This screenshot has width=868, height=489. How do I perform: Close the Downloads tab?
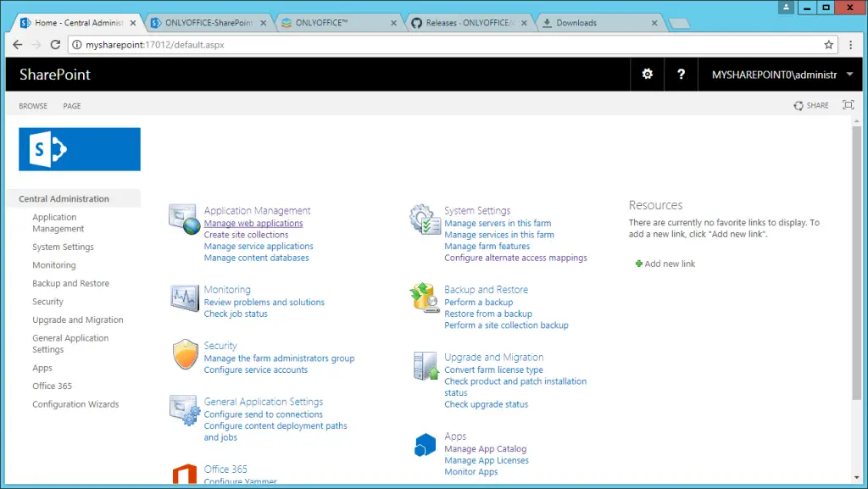(654, 23)
